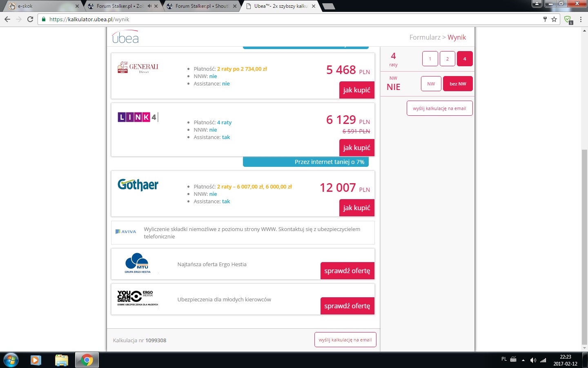Click the ubea logo
The image size is (588, 368).
pos(125,37)
